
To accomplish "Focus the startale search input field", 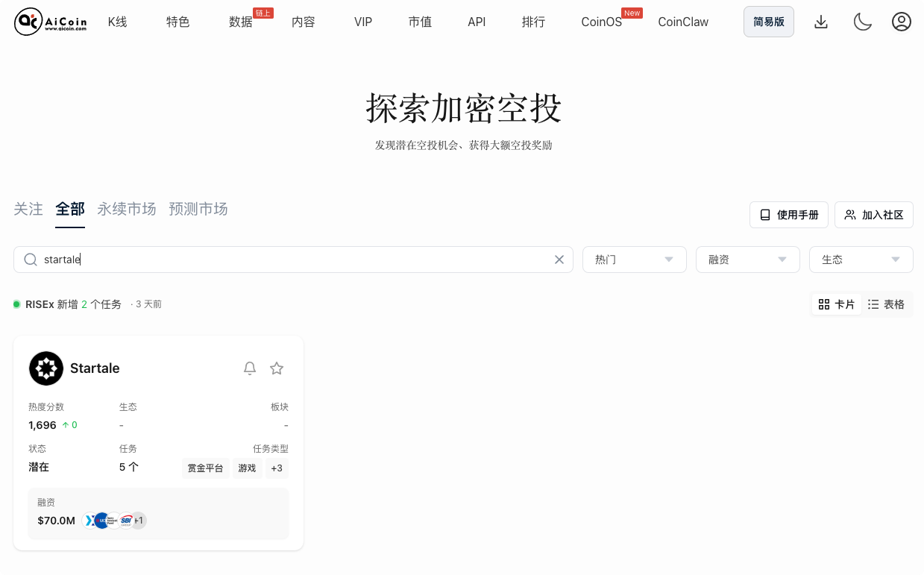I will pos(293,260).
